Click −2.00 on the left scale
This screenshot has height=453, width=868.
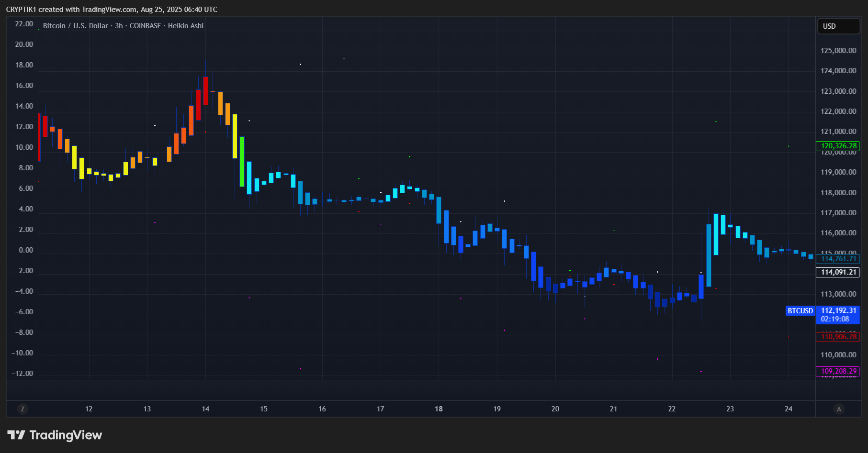click(x=24, y=271)
